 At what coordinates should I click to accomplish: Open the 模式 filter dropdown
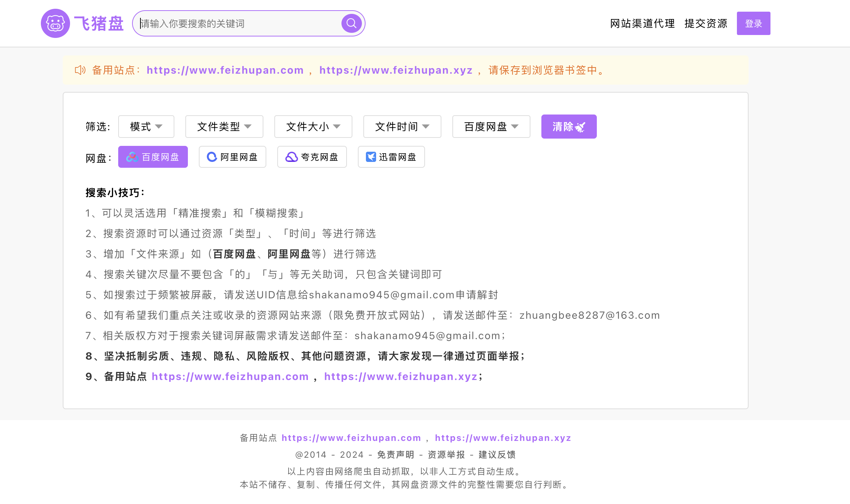click(x=146, y=127)
